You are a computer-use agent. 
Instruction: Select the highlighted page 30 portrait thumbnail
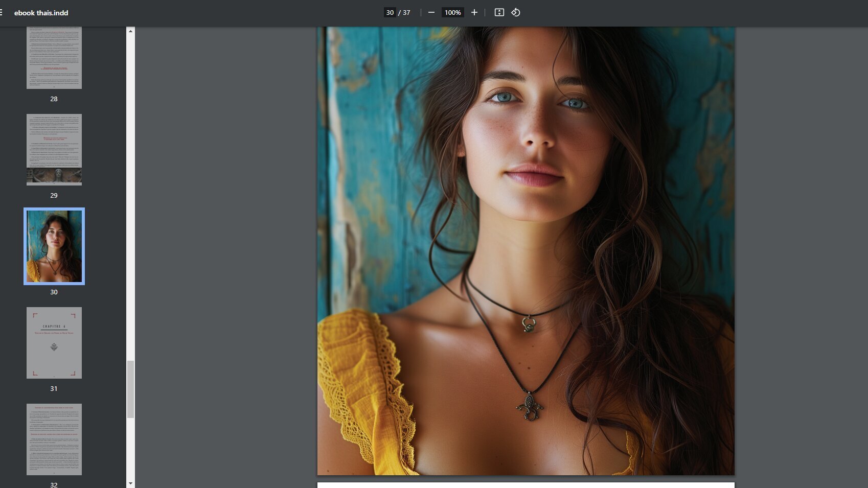tap(54, 246)
